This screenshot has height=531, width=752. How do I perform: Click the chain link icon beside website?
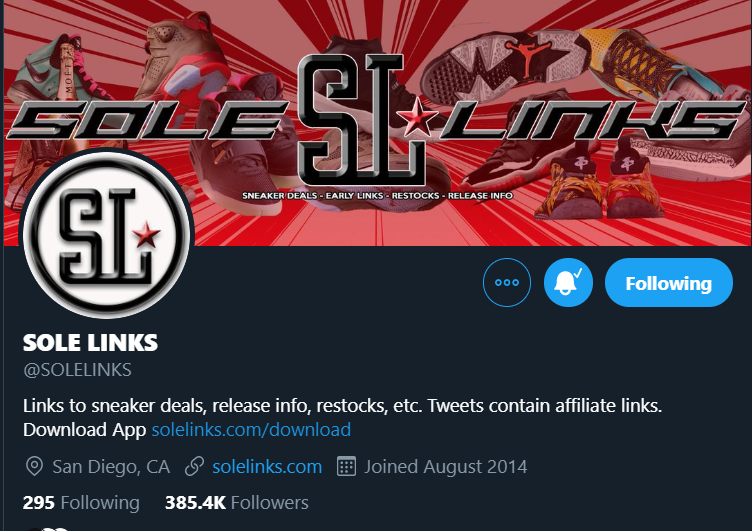195,466
